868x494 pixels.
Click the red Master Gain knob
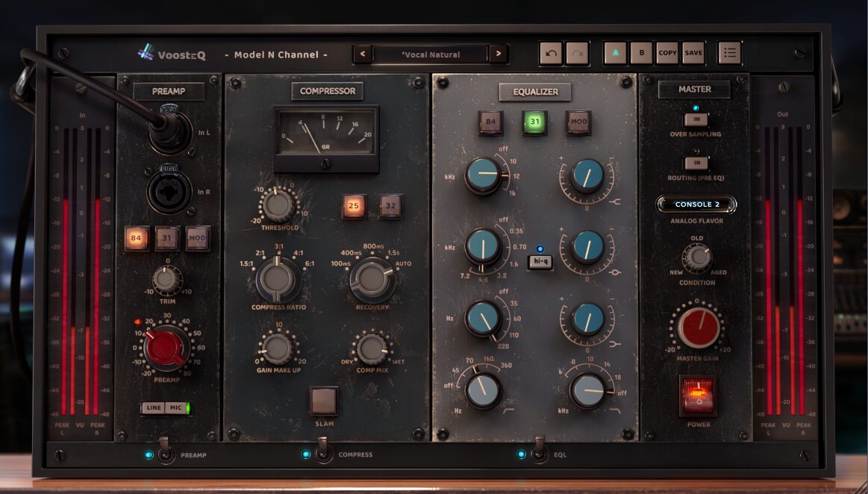click(x=698, y=325)
